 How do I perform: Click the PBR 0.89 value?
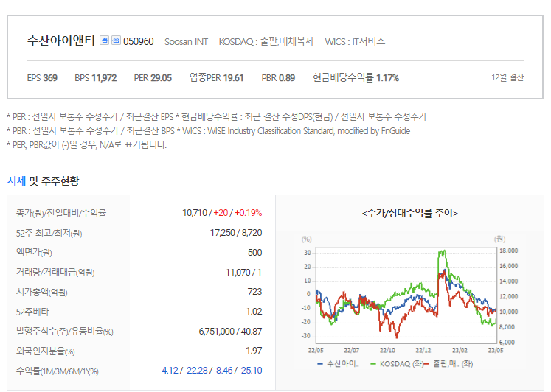[x=278, y=78]
